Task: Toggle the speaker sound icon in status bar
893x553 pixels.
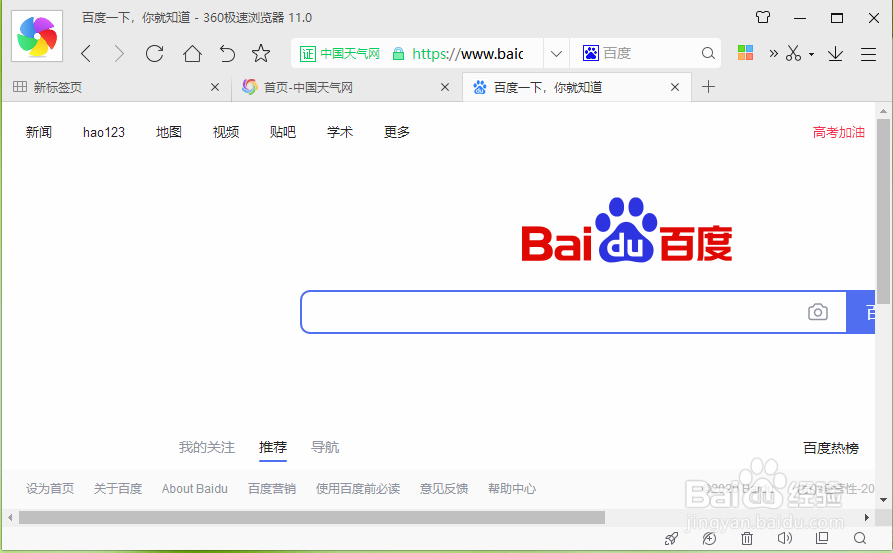Action: 785,538
